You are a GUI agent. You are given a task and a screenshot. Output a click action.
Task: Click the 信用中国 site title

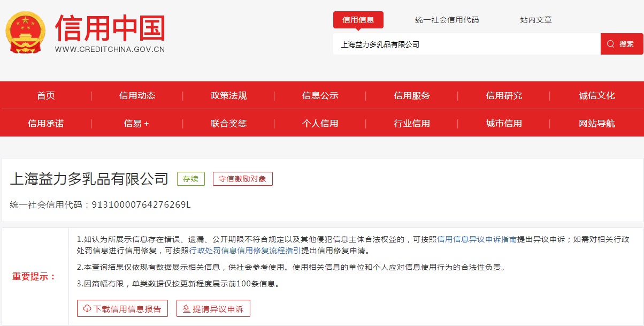coord(110,28)
